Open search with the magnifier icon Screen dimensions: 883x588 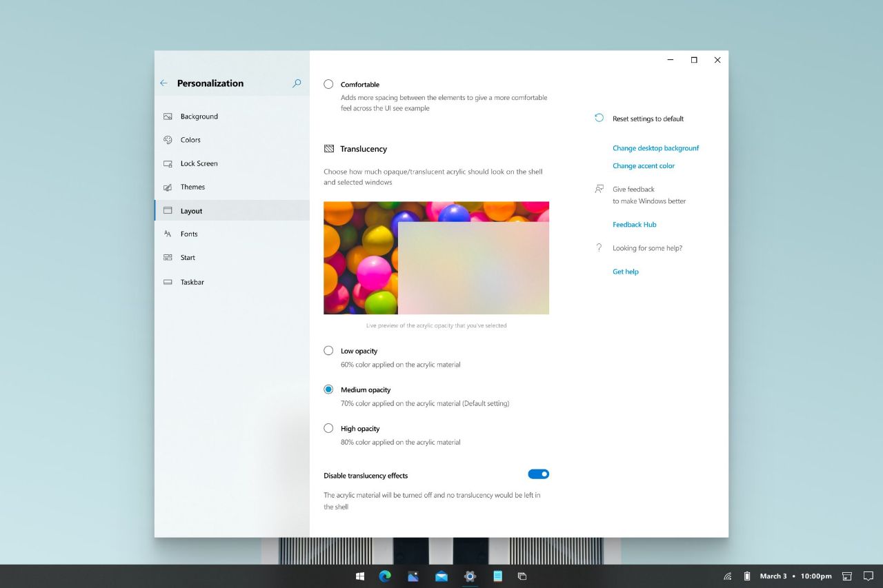pyautogui.click(x=297, y=83)
